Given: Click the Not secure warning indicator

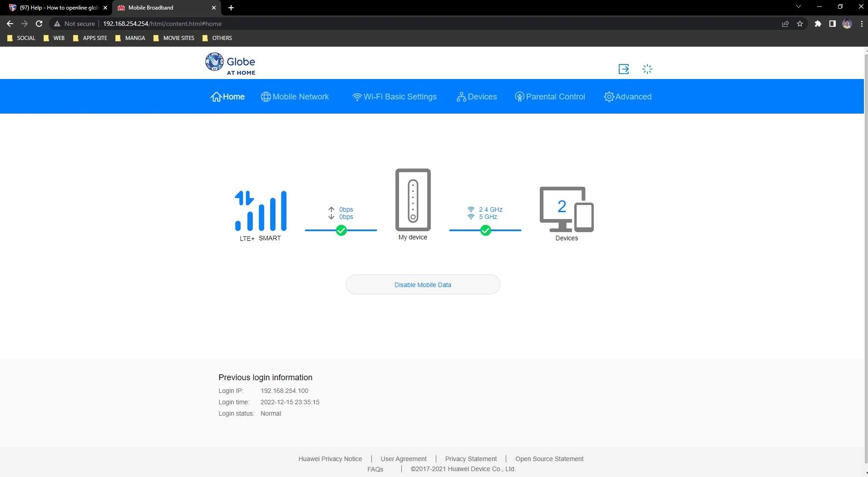Looking at the screenshot, I should [x=74, y=24].
